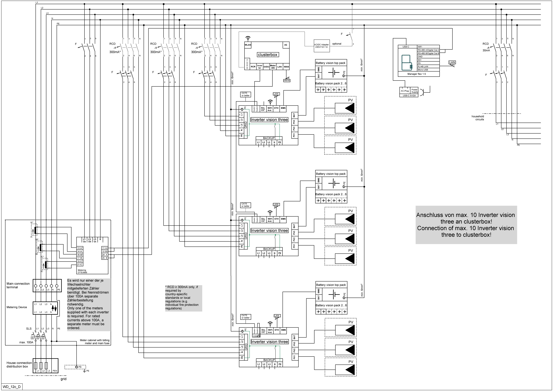Select the Power Supply box
This screenshot has height=392, width=554.
click(x=414, y=91)
